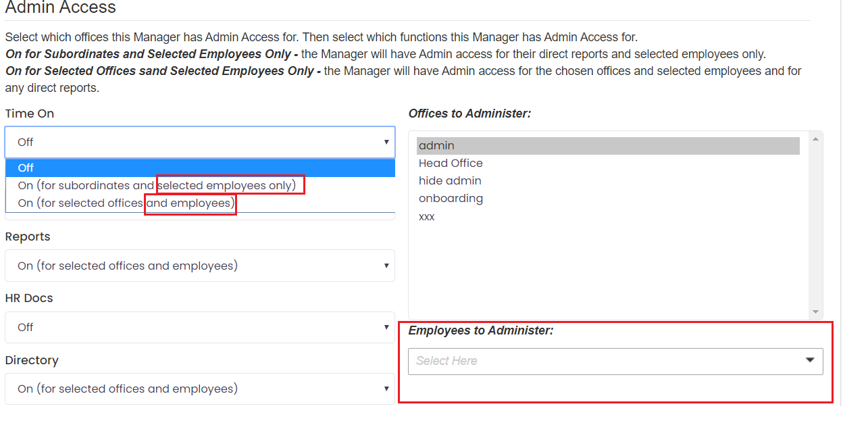
Task: Select the highlighted Off option in list
Action: 199,168
